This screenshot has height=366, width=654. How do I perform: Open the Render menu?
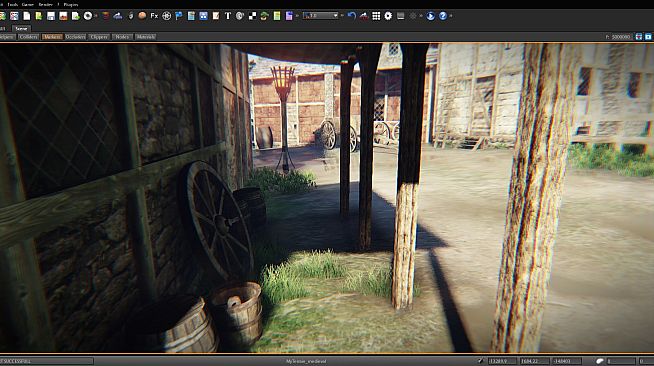(45, 5)
